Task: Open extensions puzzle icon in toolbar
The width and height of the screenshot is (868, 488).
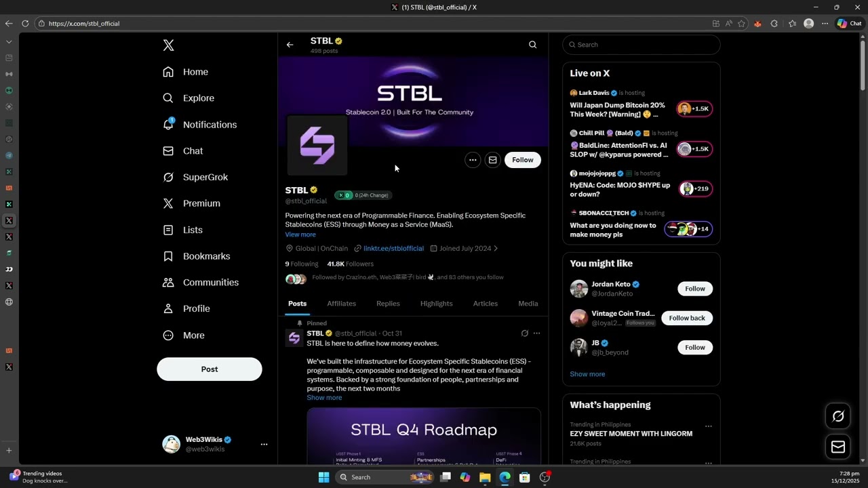Action: pos(774,23)
